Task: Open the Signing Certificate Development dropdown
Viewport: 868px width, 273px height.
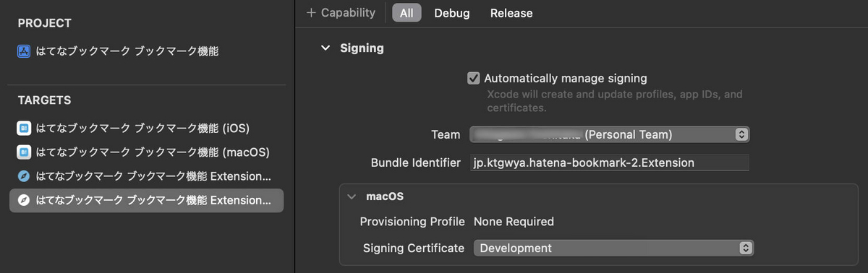Action: 613,248
